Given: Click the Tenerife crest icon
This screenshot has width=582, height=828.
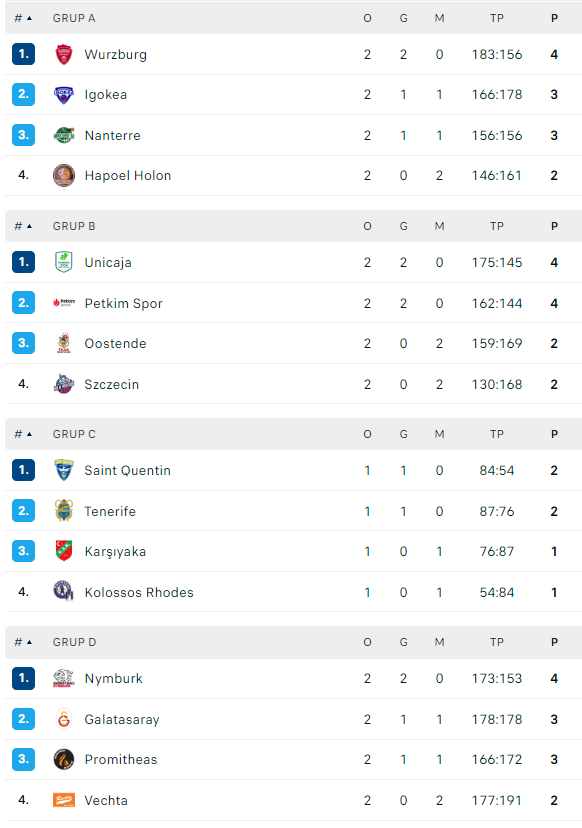Looking at the screenshot, I should point(64,511).
